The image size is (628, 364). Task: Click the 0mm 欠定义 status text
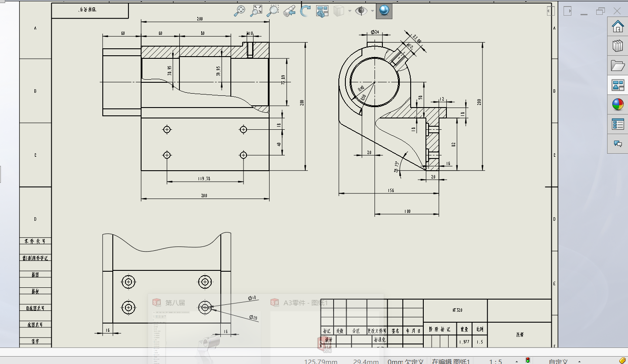[x=406, y=361]
